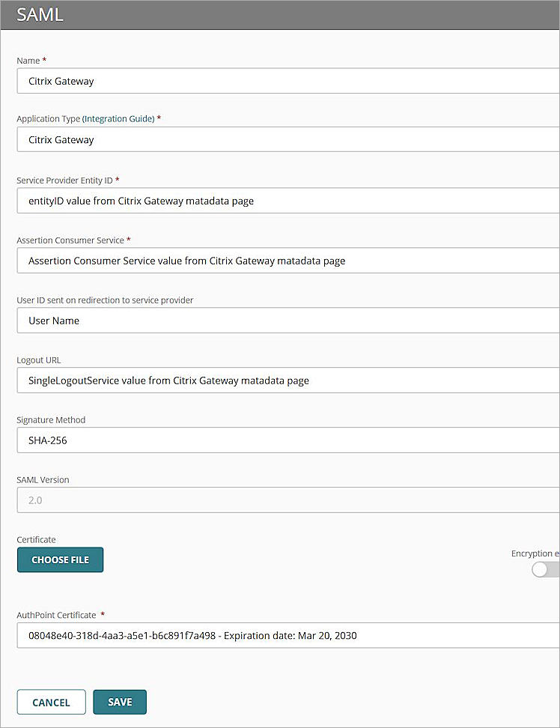Click the Encryption label beside the toggle
The width and height of the screenshot is (560, 728).
click(x=535, y=553)
